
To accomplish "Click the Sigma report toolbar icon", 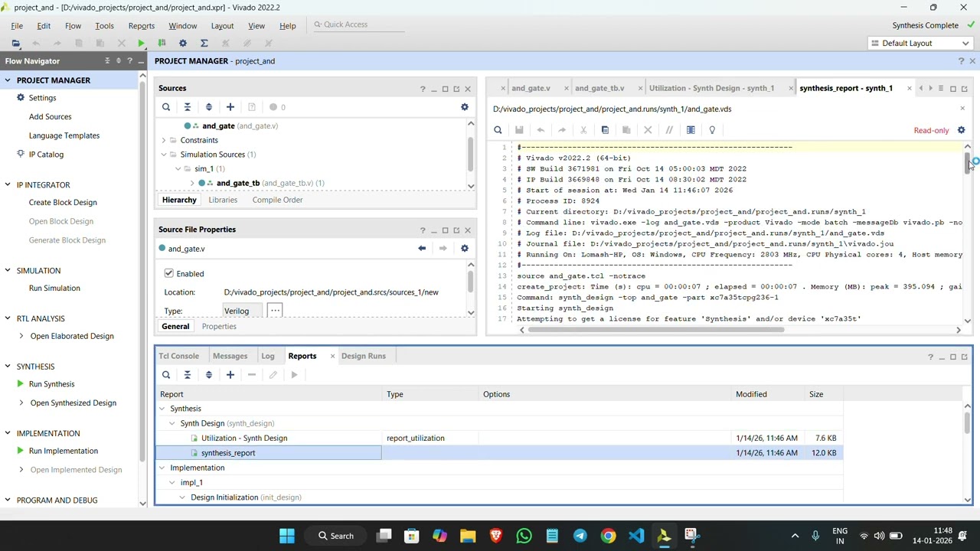I will click(204, 43).
